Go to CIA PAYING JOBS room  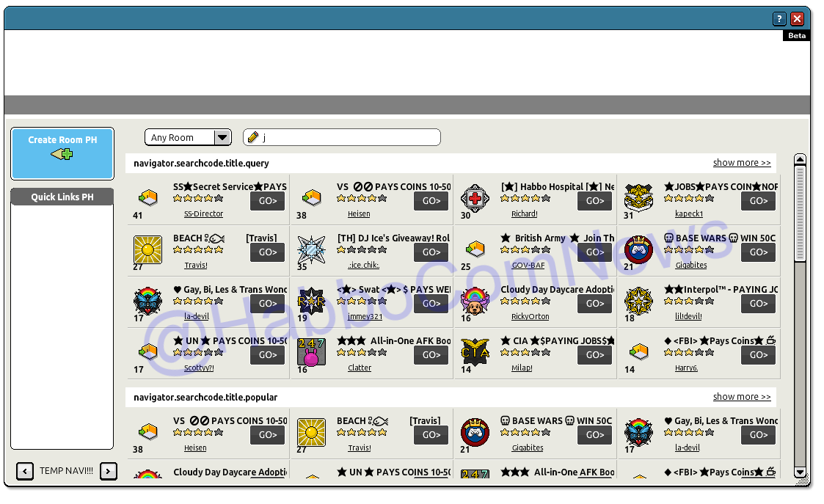click(x=595, y=355)
